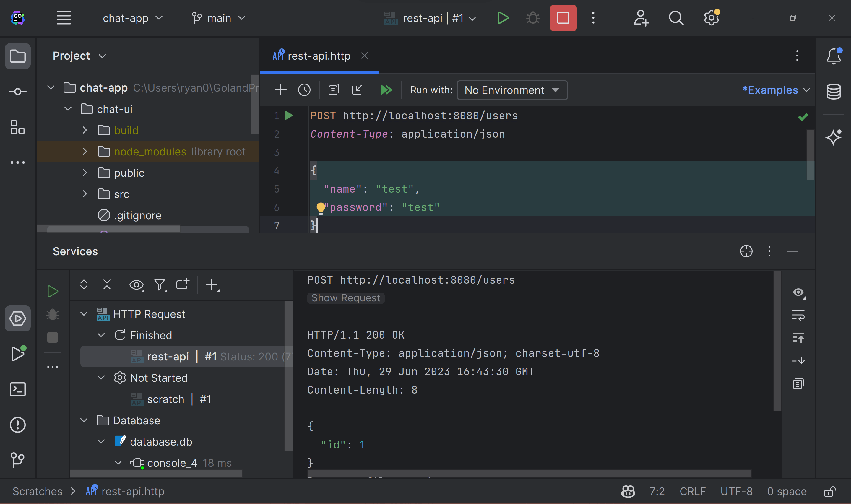Open the No Environment dropdown
851x504 pixels.
512,90
